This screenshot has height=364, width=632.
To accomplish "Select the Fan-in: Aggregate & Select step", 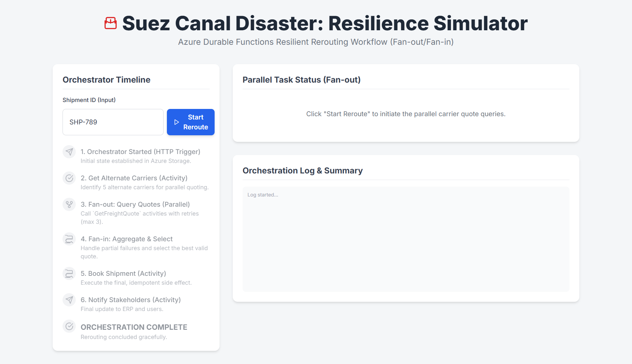I will (x=127, y=239).
